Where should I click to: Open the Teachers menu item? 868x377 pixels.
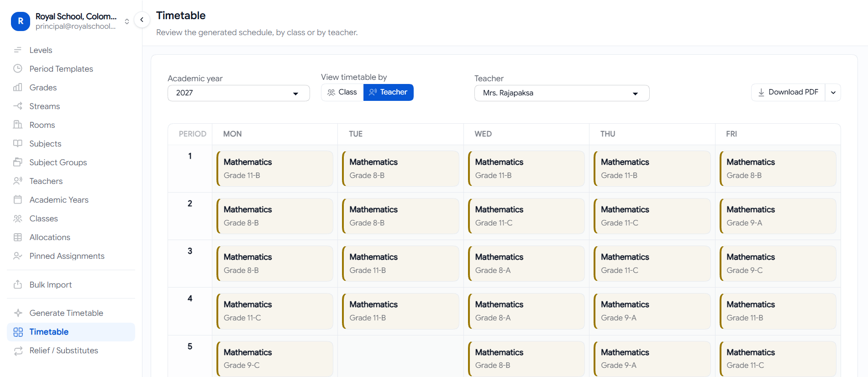(x=71, y=181)
